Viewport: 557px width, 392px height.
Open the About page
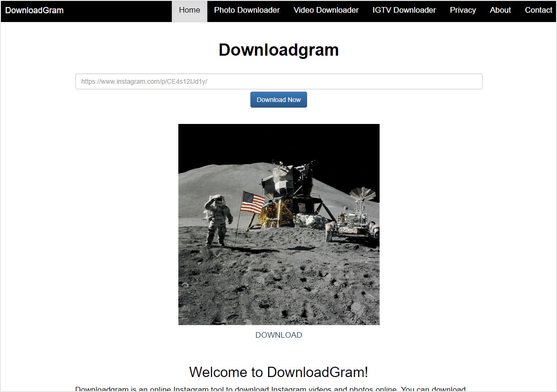[x=500, y=10]
